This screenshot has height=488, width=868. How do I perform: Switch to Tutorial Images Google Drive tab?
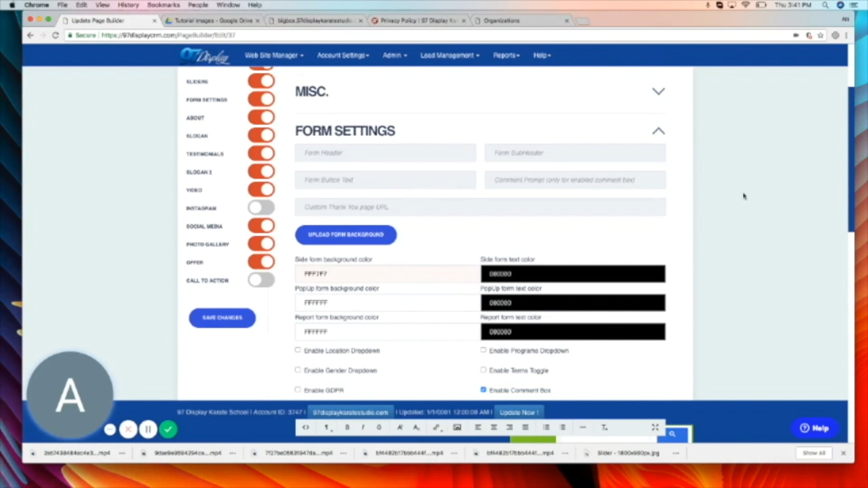213,21
